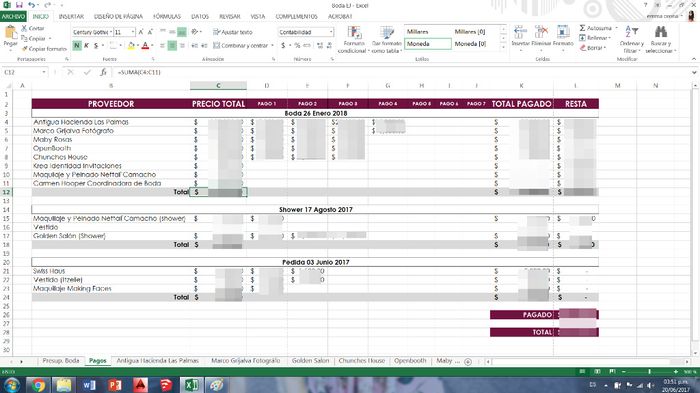Click Cortar scissors in clipboard group

(33, 28)
